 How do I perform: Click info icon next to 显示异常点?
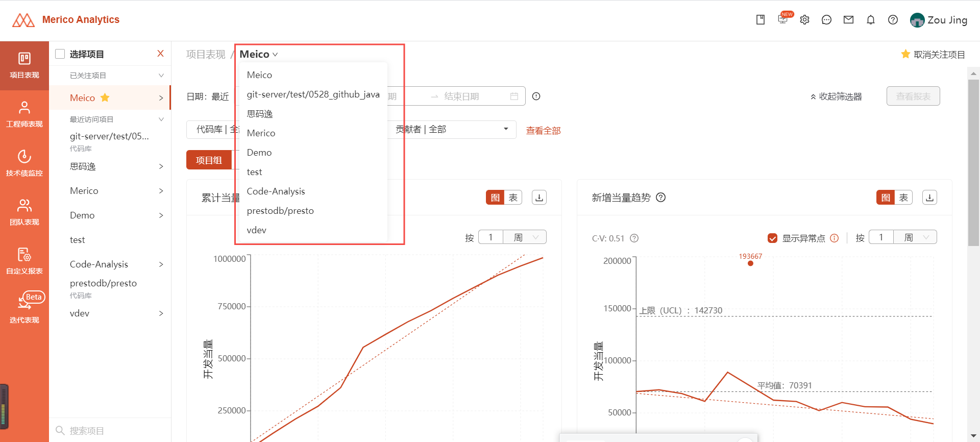(835, 238)
